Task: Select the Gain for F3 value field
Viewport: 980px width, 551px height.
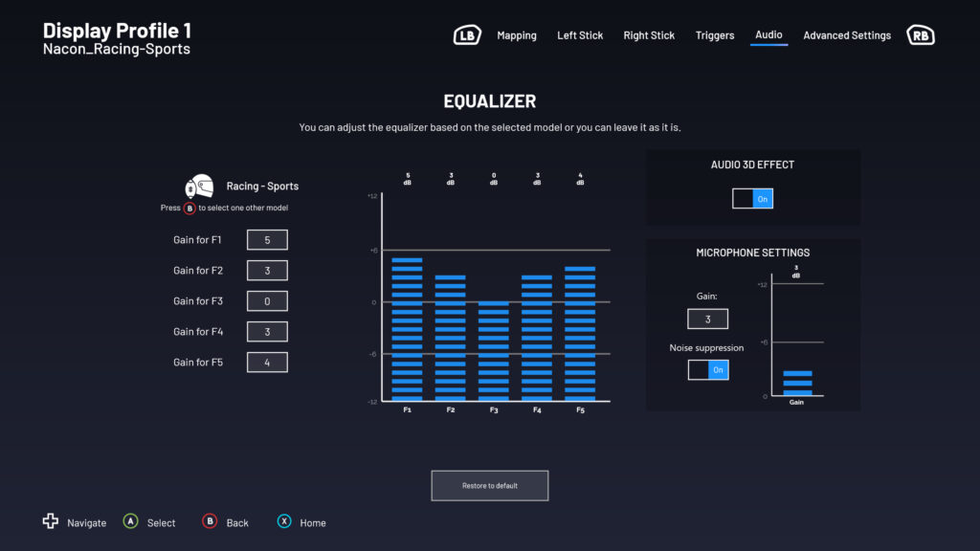Action: (x=267, y=301)
